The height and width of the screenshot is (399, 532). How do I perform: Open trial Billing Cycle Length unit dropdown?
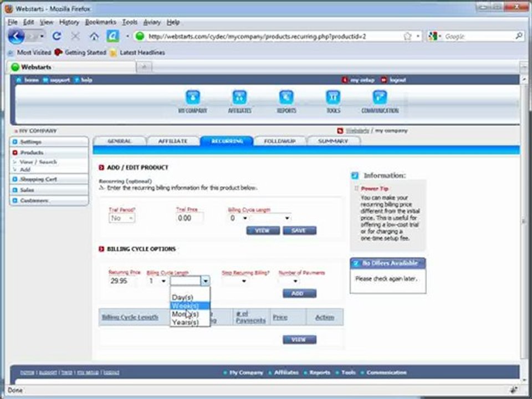point(270,218)
